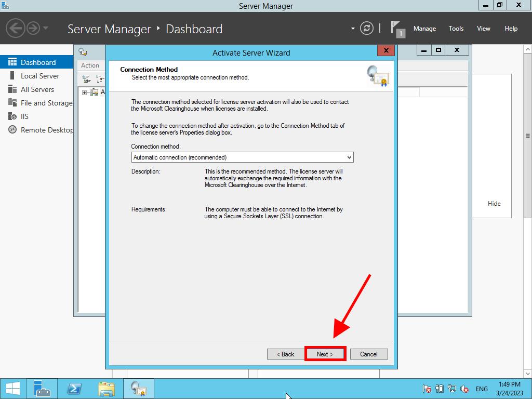Click the Back button in wizard
Viewport: 532px width, 399px height.
[x=285, y=354]
